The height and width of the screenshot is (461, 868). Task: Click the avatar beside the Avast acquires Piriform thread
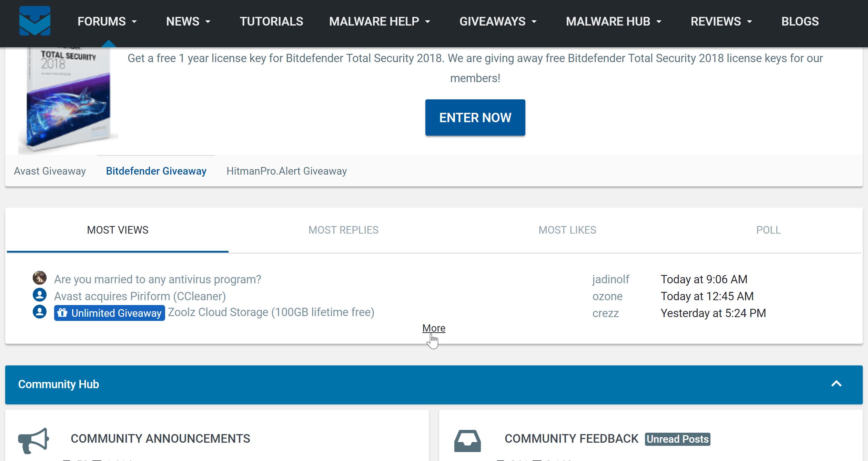click(x=40, y=295)
